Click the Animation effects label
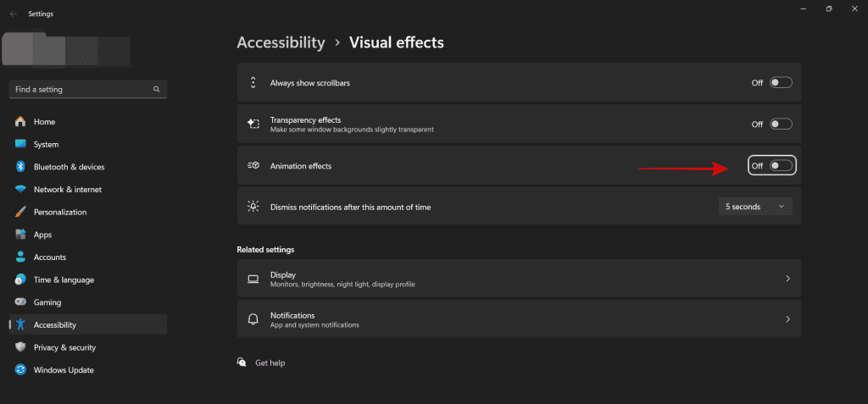Viewport: 868px width, 404px height. pos(301,166)
